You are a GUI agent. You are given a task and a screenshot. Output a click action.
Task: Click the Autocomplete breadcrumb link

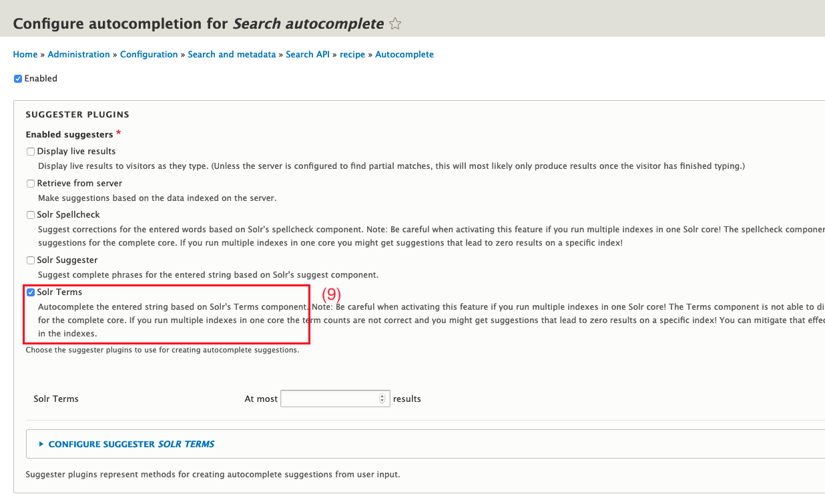tap(404, 55)
